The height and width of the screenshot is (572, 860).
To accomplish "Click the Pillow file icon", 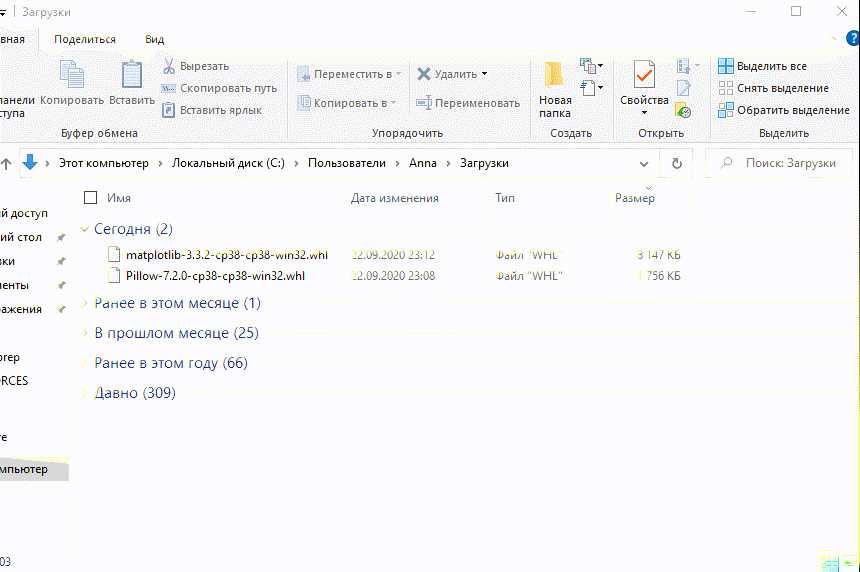I will tap(114, 275).
